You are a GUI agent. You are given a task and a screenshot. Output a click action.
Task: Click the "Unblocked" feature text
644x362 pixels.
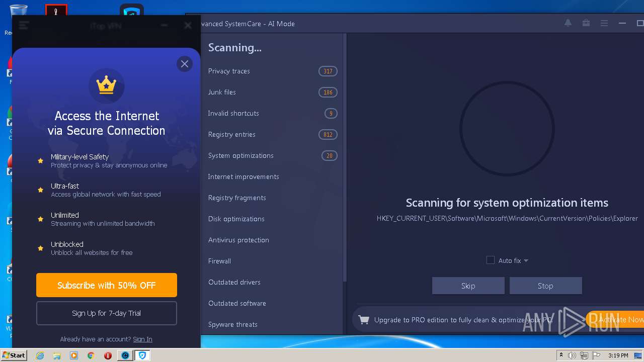pos(67,244)
